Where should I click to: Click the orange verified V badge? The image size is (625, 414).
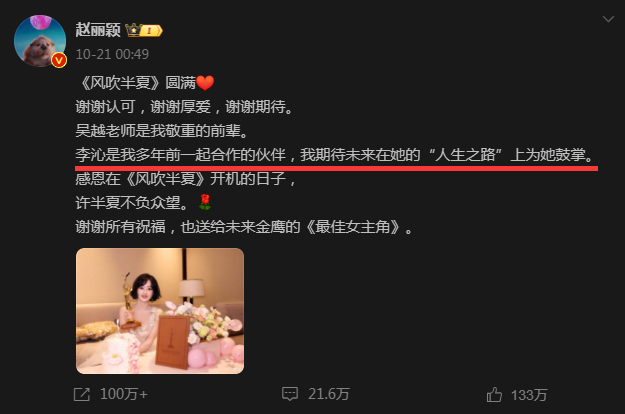[x=59, y=60]
